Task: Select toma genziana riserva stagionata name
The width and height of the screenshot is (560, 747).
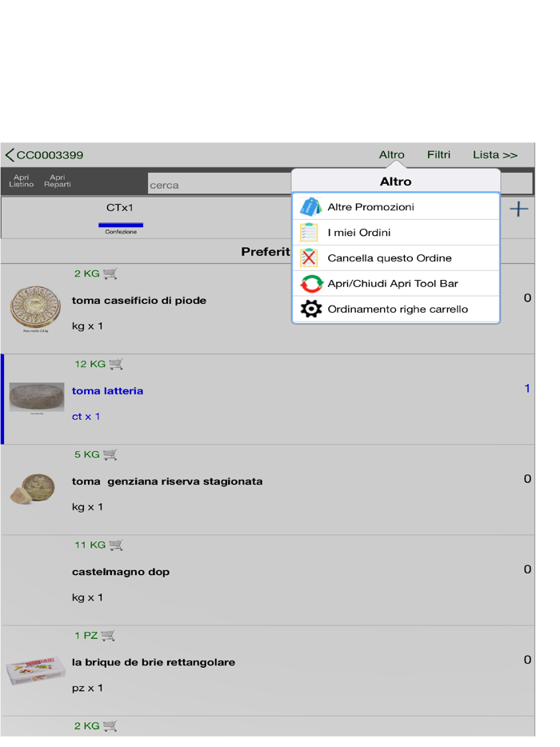Action: [167, 481]
